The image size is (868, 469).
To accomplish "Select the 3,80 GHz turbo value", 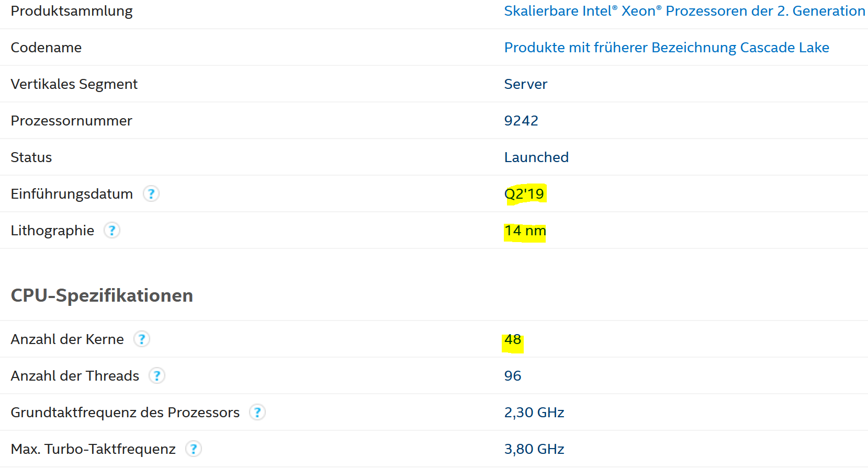I will point(534,449).
